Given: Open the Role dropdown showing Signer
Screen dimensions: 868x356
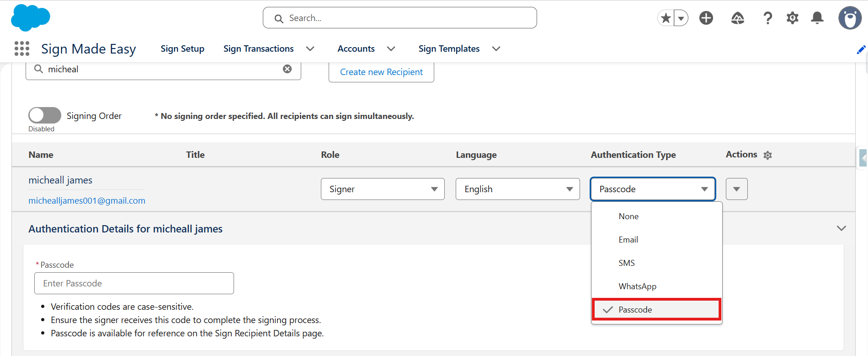Looking at the screenshot, I should [383, 189].
